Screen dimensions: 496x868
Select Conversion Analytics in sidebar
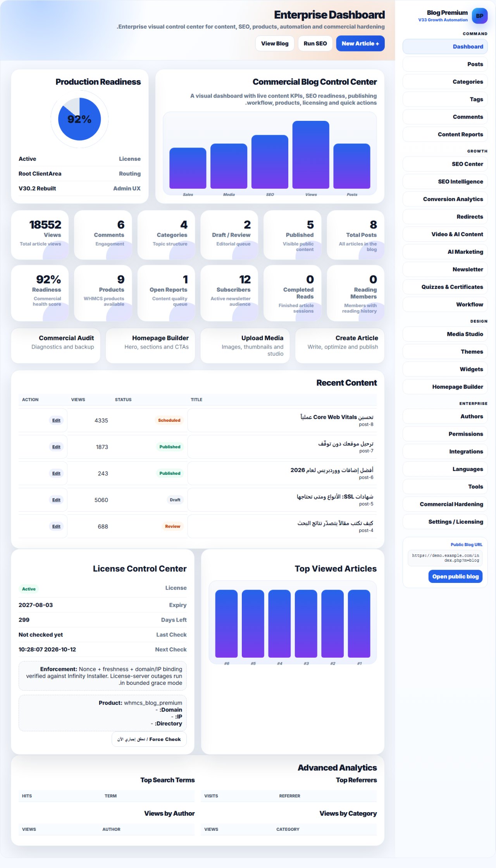click(445, 199)
